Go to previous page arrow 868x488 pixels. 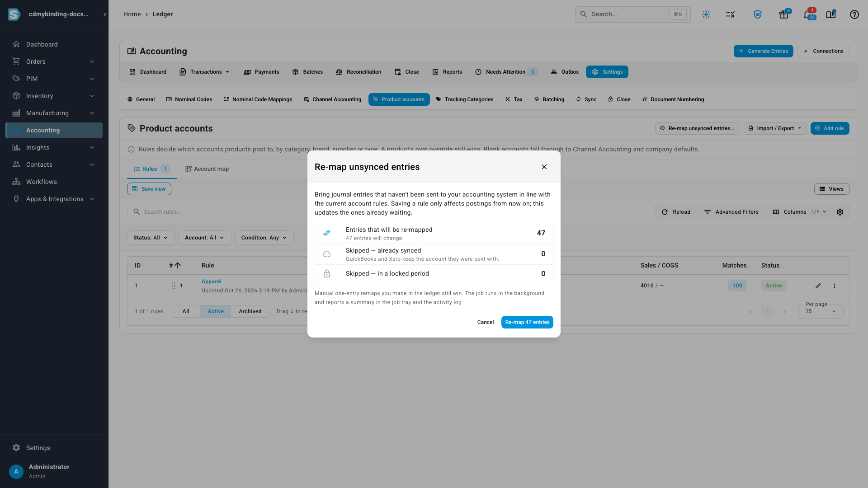point(750,311)
